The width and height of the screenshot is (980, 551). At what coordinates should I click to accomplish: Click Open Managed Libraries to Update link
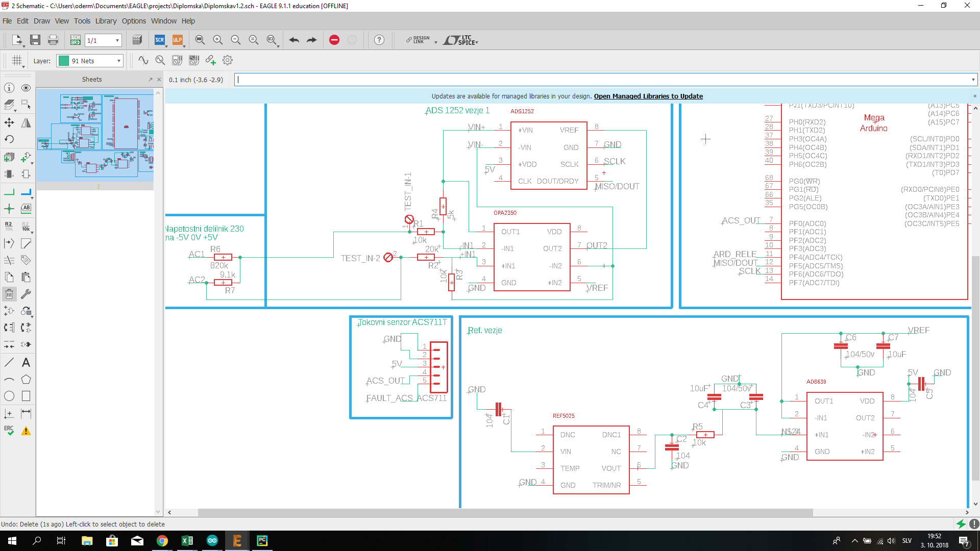tap(648, 96)
